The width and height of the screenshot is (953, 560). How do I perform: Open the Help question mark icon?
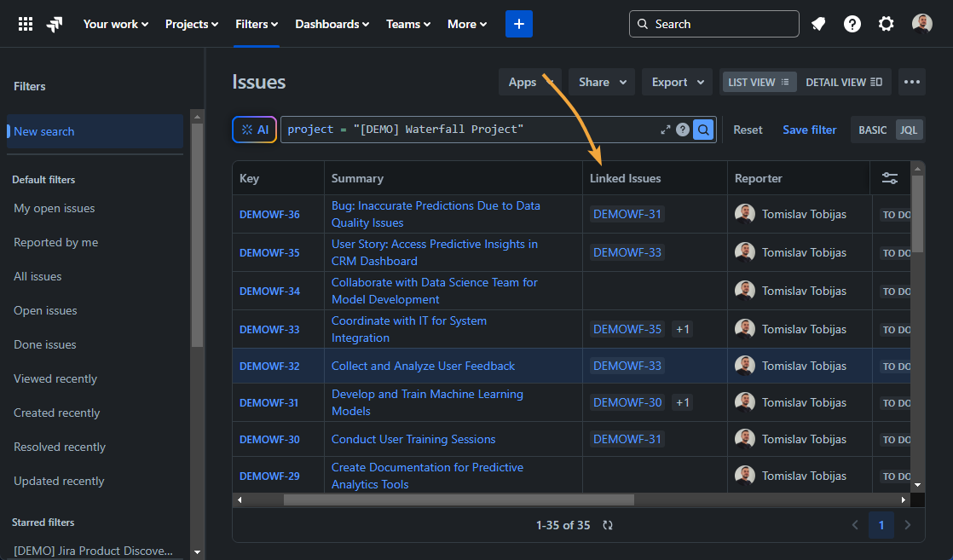point(852,24)
